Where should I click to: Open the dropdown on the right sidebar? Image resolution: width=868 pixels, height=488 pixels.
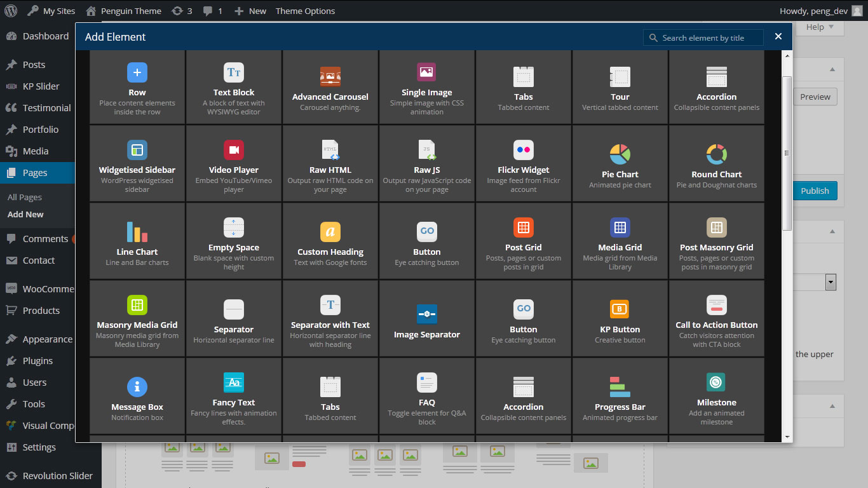(831, 281)
